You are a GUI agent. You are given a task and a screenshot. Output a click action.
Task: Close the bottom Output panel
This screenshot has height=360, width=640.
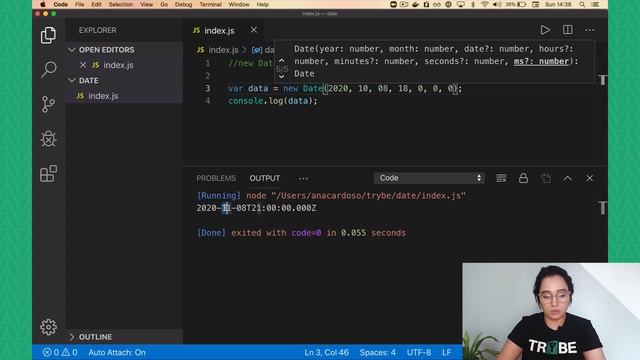click(x=589, y=178)
